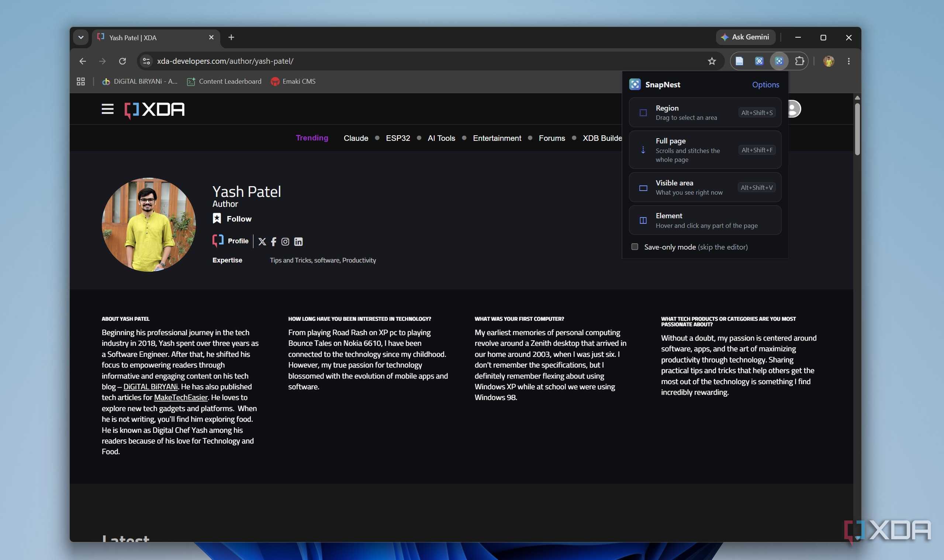The width and height of the screenshot is (944, 560).
Task: View site information icon in address bar
Action: click(x=146, y=61)
